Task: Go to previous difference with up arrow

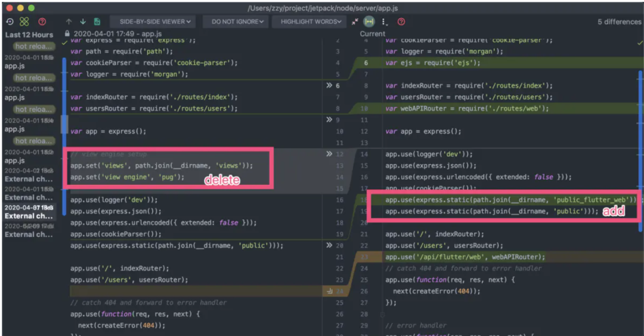Action: (69, 21)
